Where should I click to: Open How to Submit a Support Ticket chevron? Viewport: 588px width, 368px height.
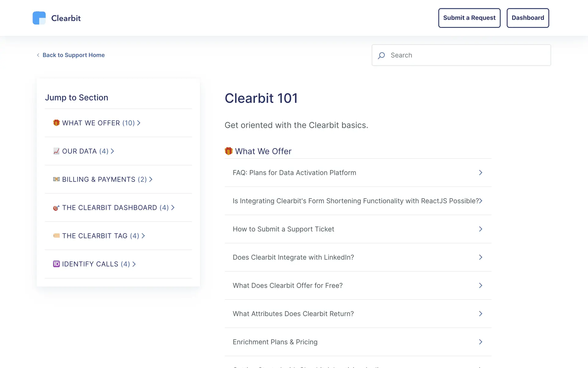click(x=481, y=229)
